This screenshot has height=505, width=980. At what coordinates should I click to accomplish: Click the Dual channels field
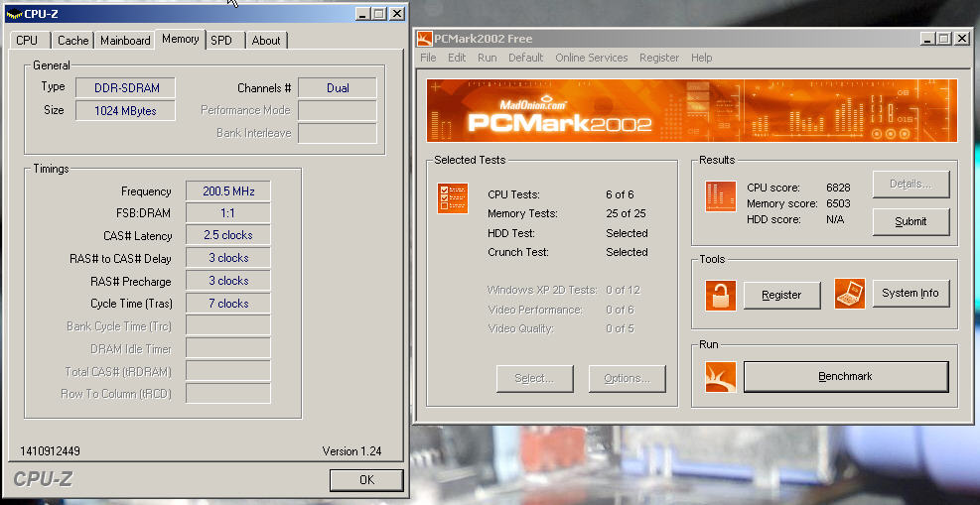coord(338,88)
